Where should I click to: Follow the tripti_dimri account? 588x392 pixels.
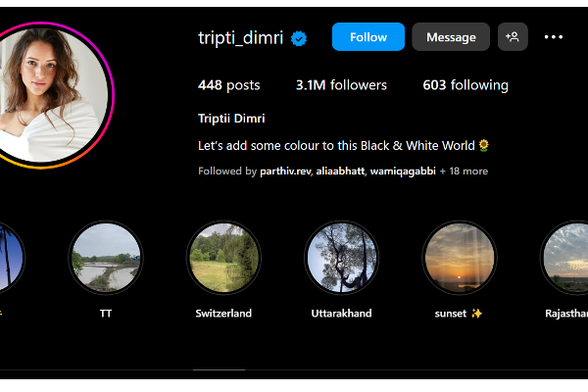click(x=368, y=37)
